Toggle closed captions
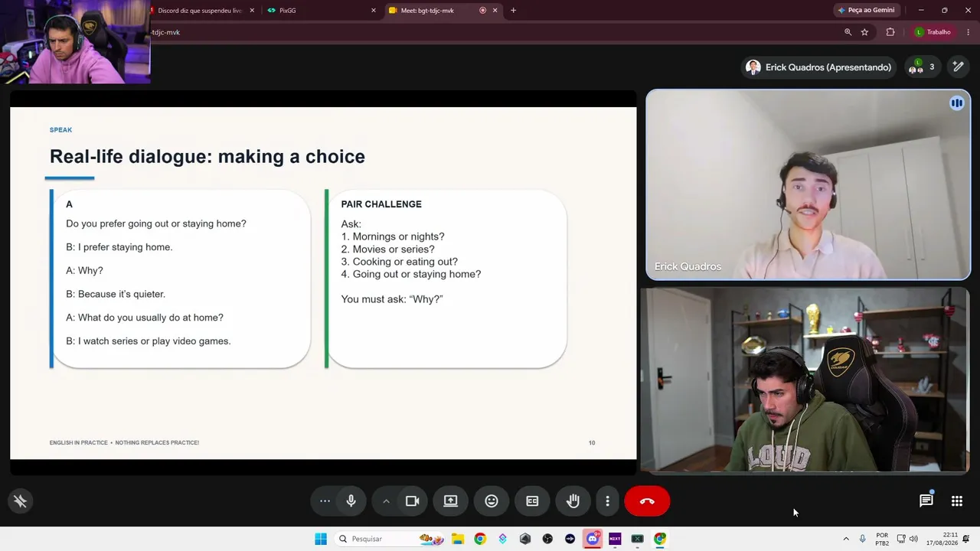980x551 pixels. coord(532,501)
